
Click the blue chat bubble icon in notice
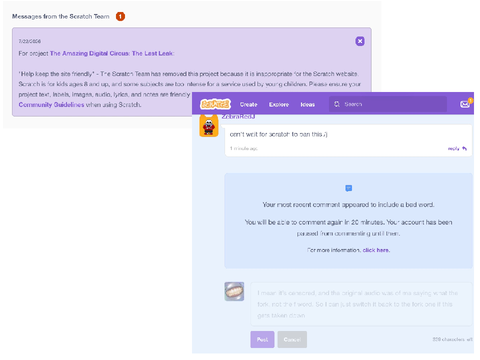click(349, 188)
